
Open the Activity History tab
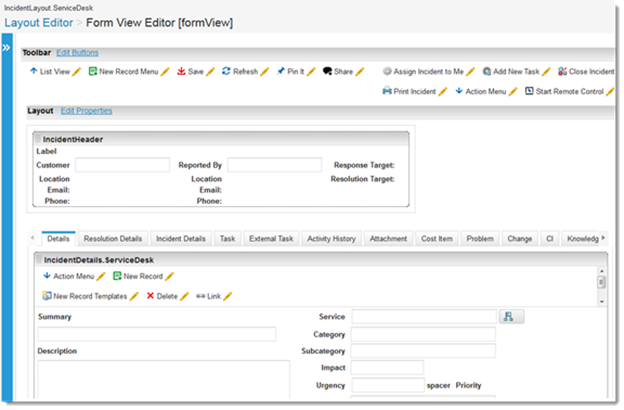(x=331, y=239)
